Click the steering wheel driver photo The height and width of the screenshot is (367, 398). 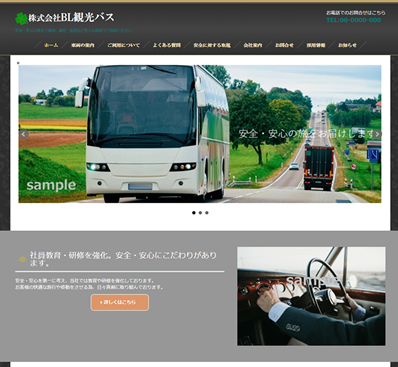[311, 296]
